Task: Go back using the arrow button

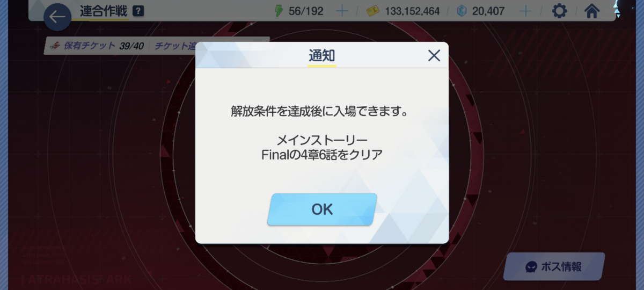Action: [x=57, y=17]
